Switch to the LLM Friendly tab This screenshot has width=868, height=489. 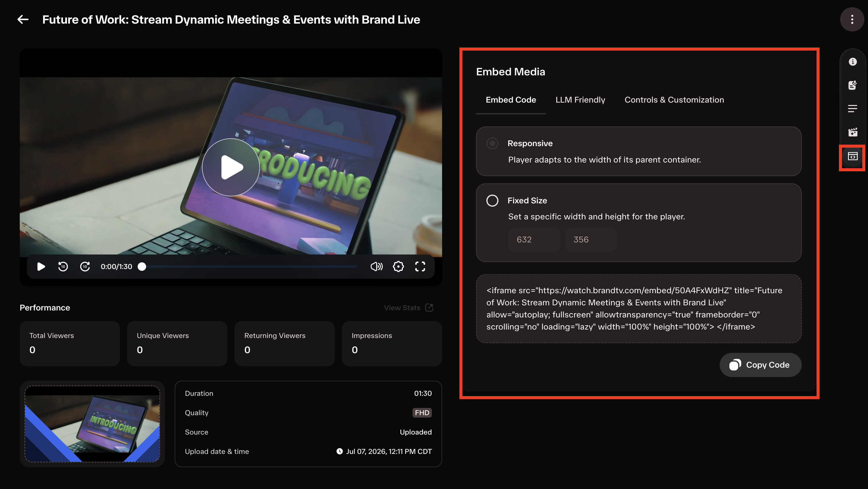tap(580, 100)
